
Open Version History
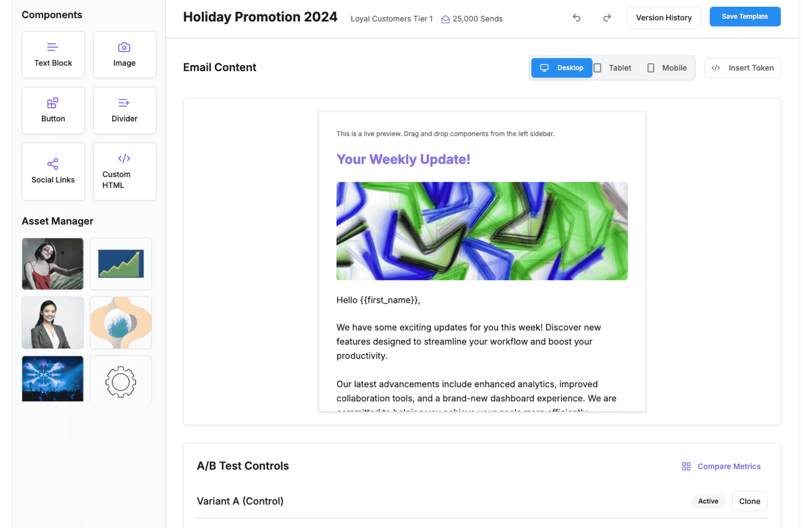(x=664, y=18)
